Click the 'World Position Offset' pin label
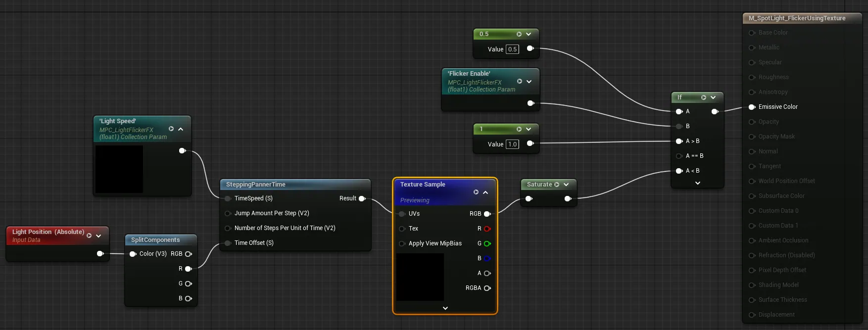Viewport: 868px width, 330px height. click(x=787, y=181)
